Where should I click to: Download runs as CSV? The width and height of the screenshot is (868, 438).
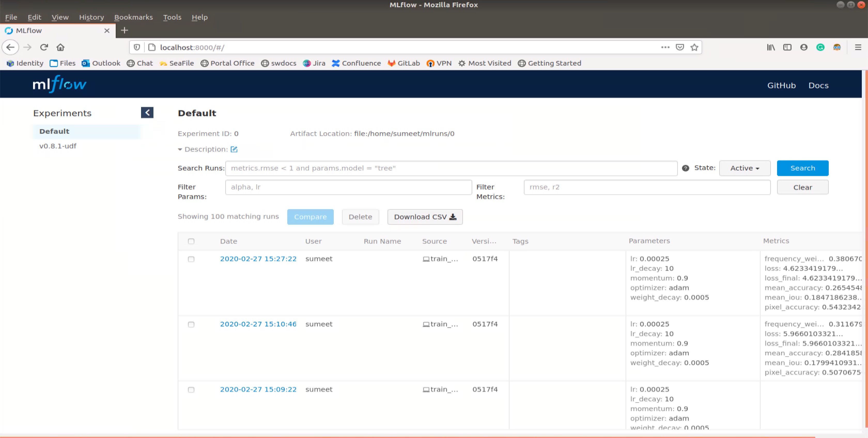tap(424, 217)
